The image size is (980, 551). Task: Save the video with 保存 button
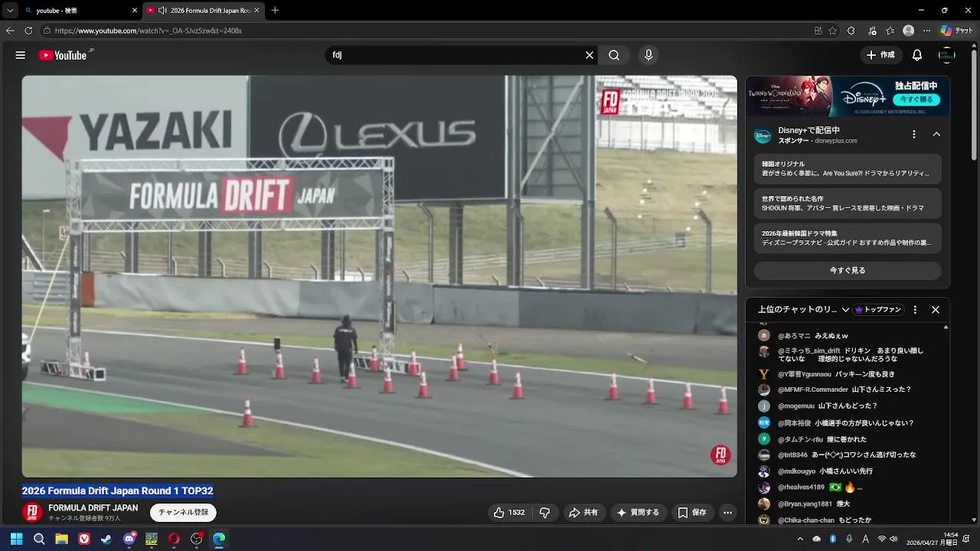click(692, 513)
